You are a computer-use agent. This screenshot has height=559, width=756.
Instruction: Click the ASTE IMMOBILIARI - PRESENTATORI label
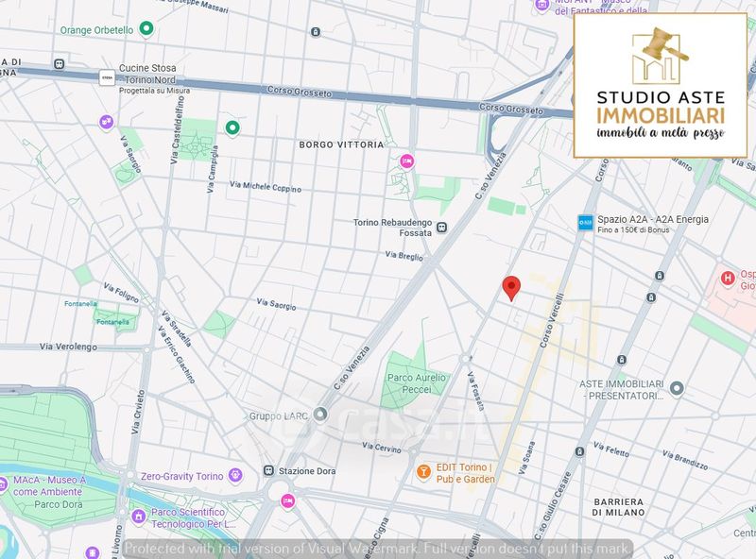622,390
